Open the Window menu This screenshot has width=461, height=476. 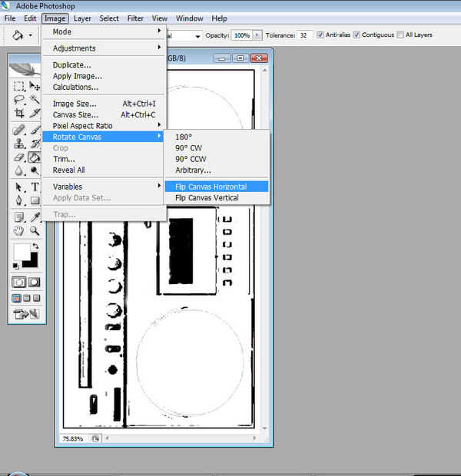tap(189, 18)
